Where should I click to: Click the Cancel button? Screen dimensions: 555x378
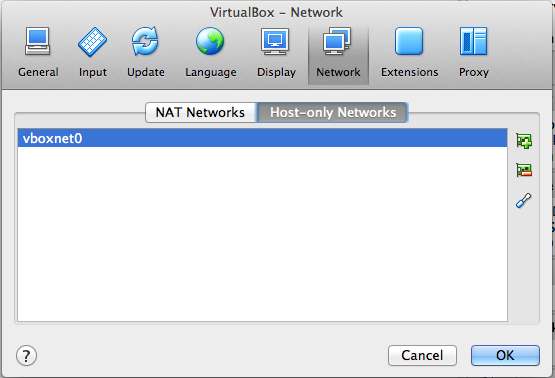tap(422, 355)
